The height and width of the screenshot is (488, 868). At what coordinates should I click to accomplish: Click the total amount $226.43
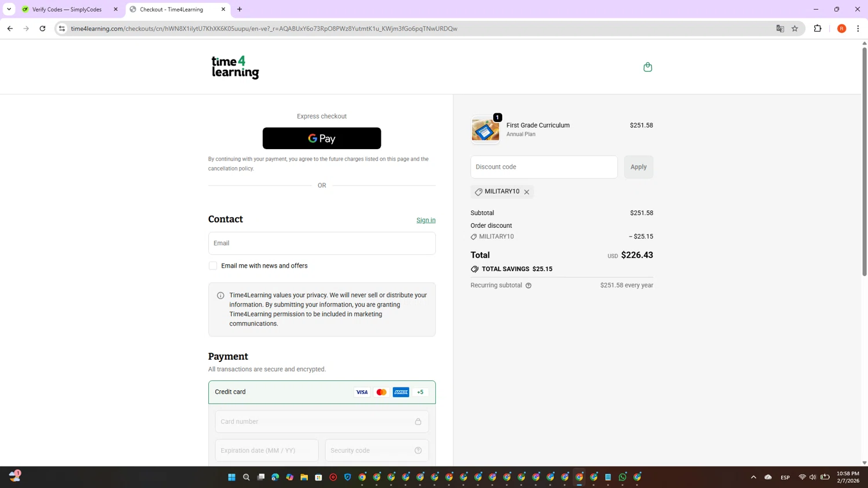(x=637, y=255)
